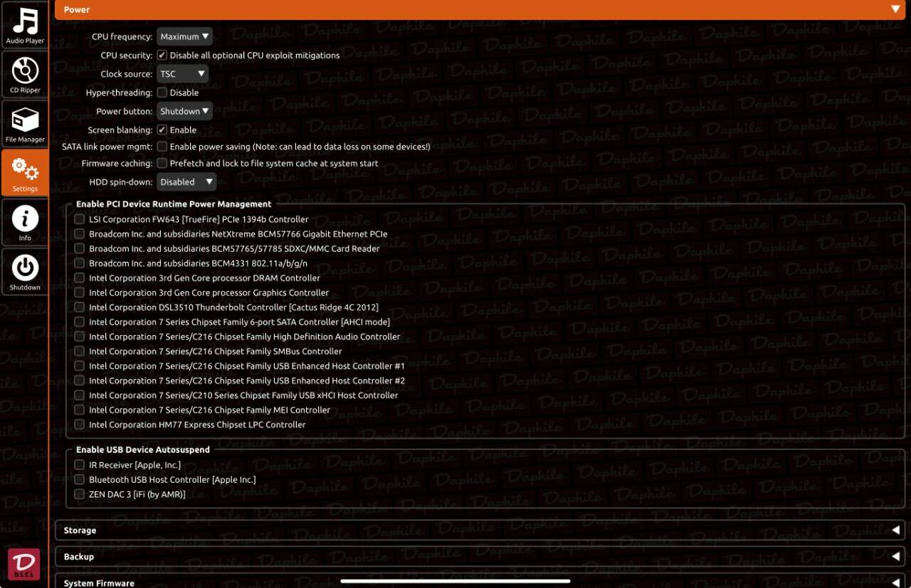The height and width of the screenshot is (588, 911).
Task: Open the CD Ripper tool
Action: tap(25, 75)
